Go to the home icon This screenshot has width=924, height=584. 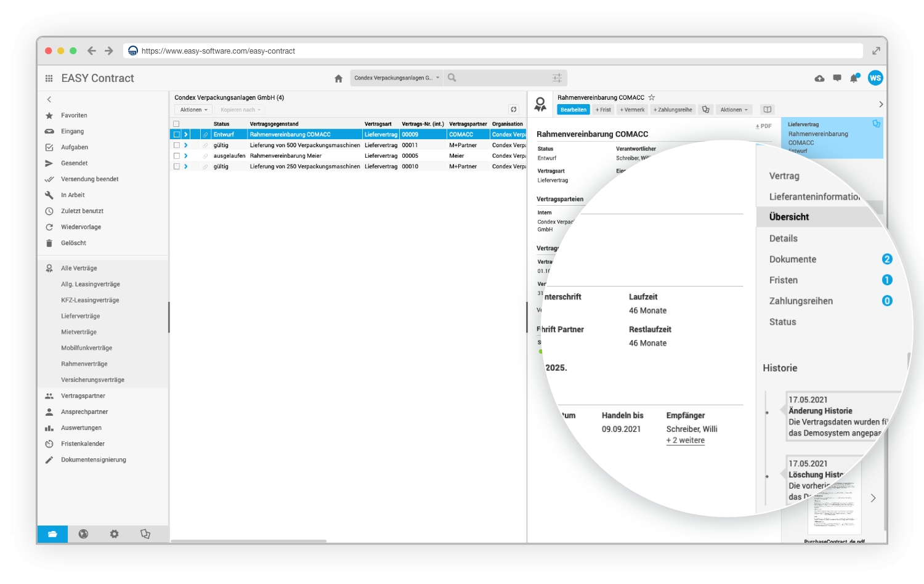[338, 78]
